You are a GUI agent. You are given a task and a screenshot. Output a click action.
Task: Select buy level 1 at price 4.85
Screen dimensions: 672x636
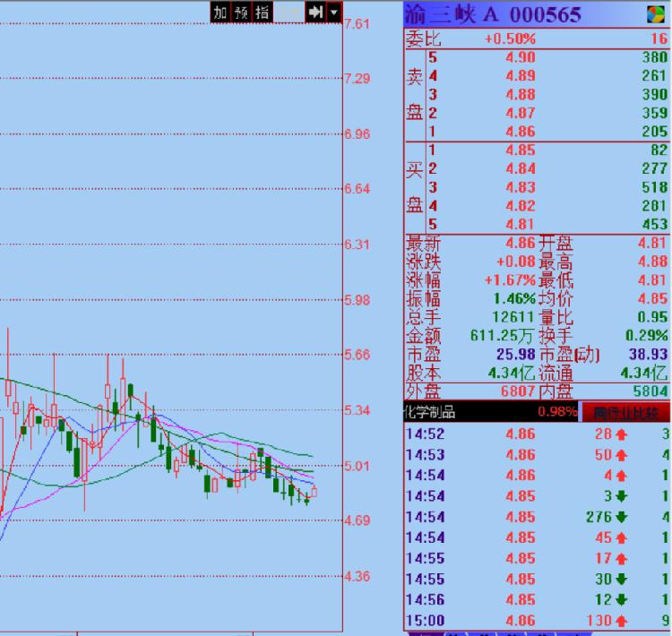[538, 150]
